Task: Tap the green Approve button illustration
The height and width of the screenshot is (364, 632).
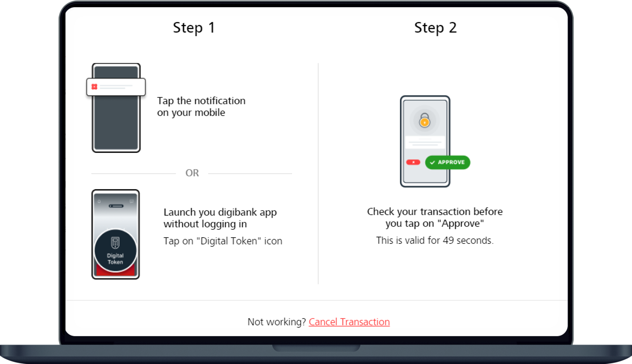Action: pyautogui.click(x=448, y=162)
